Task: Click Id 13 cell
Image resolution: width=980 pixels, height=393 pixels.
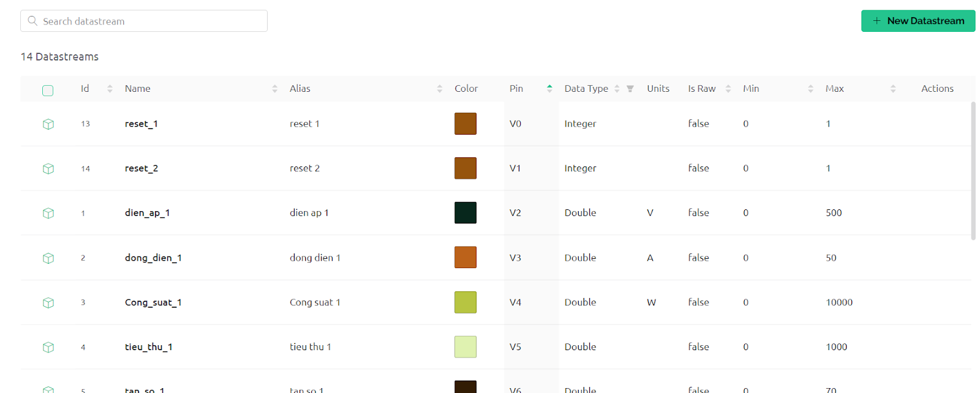Action: [85, 124]
